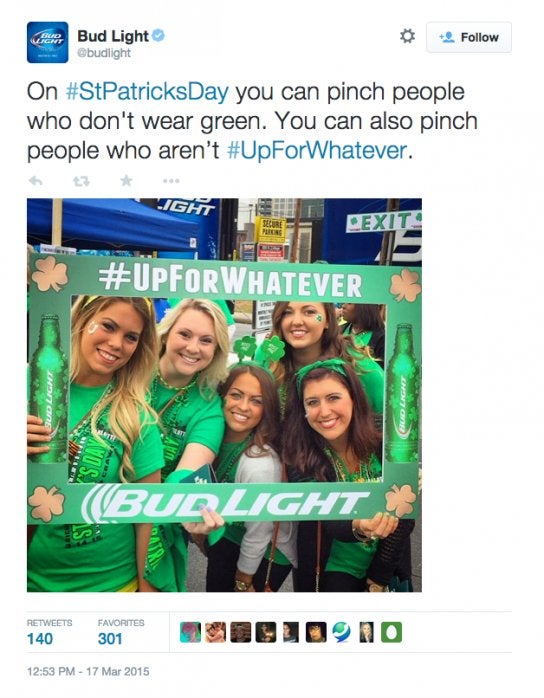Click the blue globe avatar thumbnail
The height and width of the screenshot is (698, 544).
pyautogui.click(x=341, y=632)
